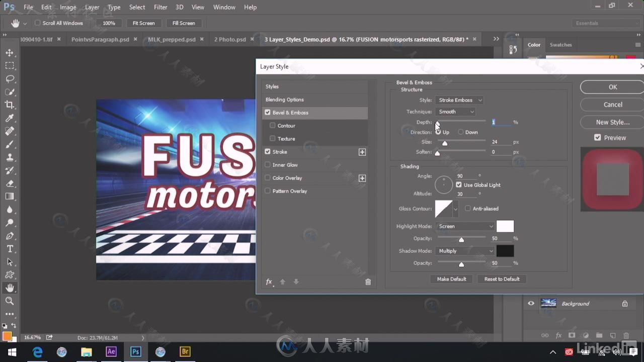Screen dimensions: 644x362
Task: Select the Gradient tool
Action: (10, 197)
